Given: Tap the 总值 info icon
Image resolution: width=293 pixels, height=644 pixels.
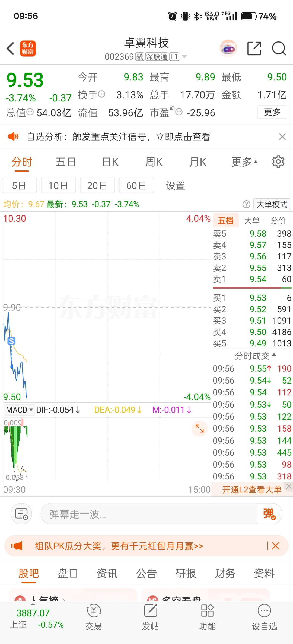Looking at the screenshot, I should click(30, 112).
